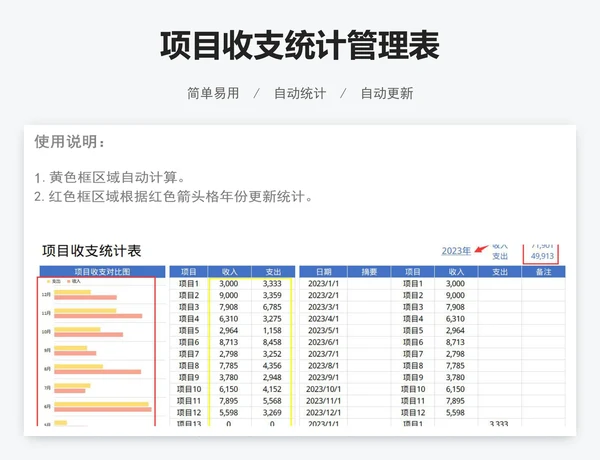The image size is (600, 460).
Task: Click the 10月 axis label in chart
Action: tap(46, 332)
